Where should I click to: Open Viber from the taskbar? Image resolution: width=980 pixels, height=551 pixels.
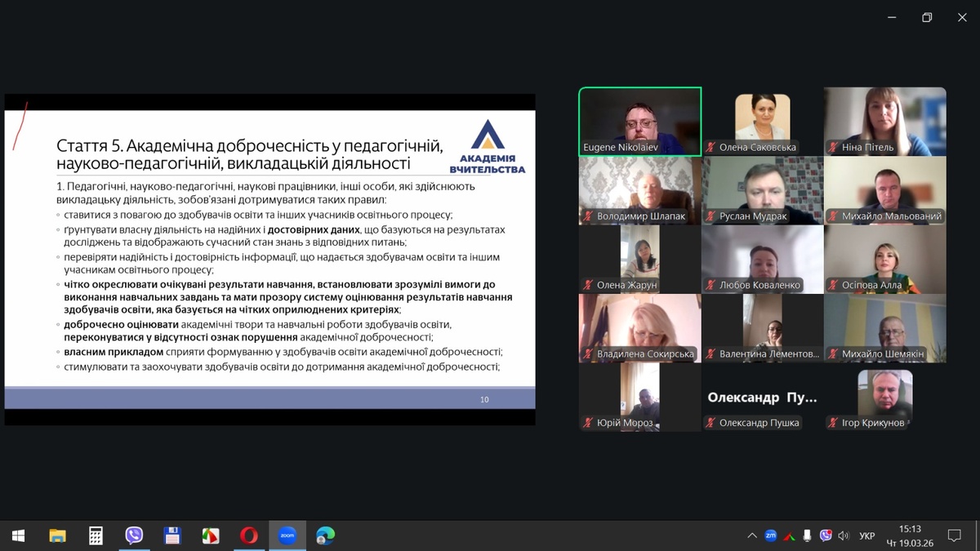pos(134,535)
